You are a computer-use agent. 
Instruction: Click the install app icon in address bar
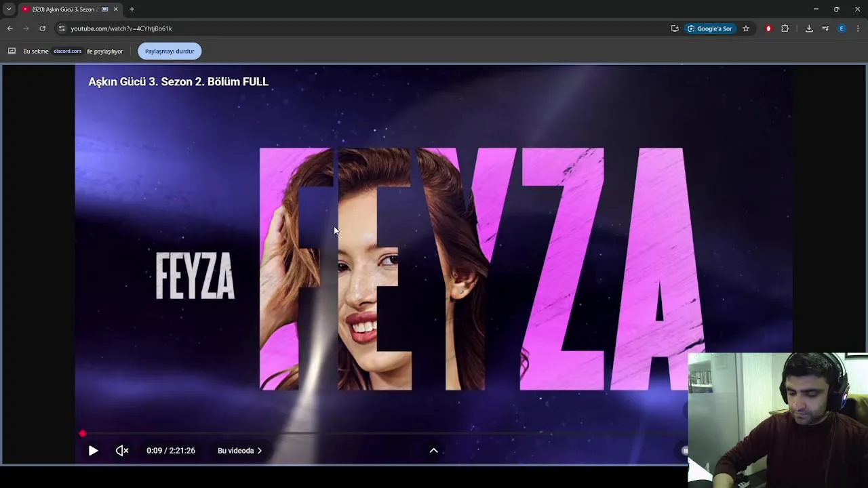675,28
